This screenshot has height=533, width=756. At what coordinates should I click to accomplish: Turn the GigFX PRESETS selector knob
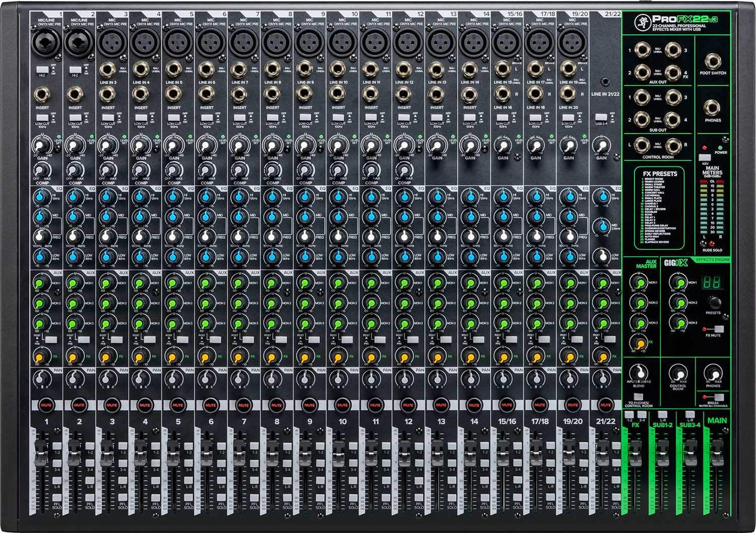pos(715,303)
